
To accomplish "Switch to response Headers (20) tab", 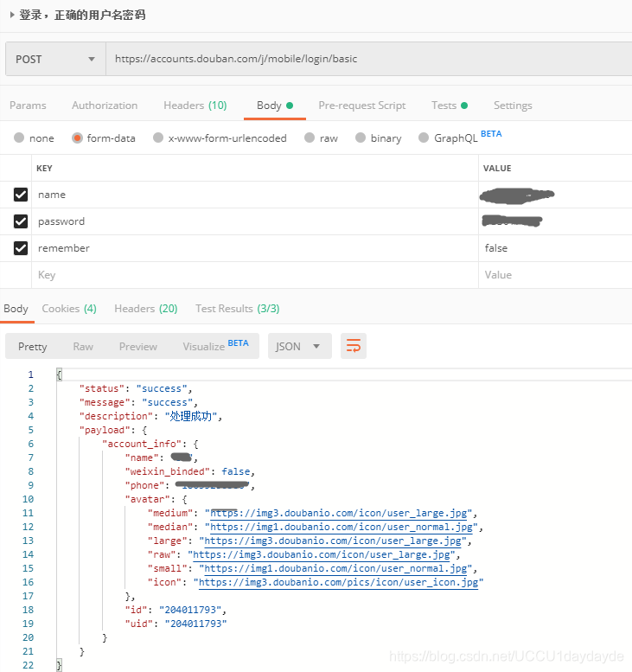I will click(146, 309).
